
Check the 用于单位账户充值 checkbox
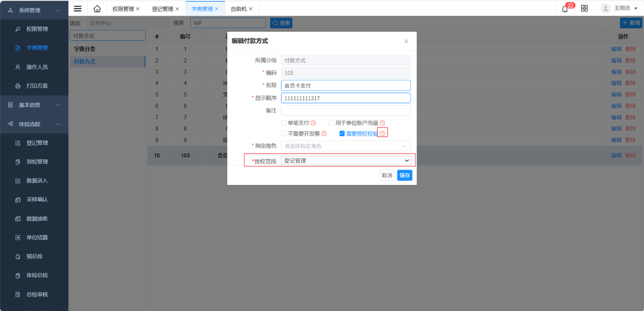click(x=331, y=123)
